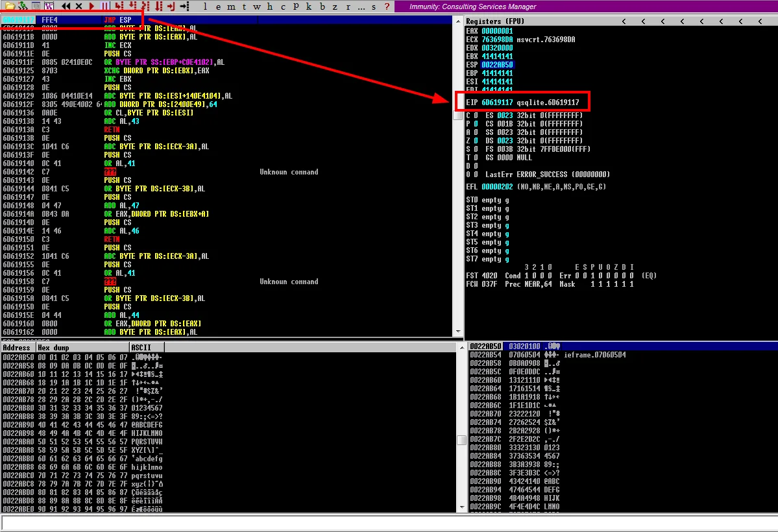Click the Hex dump column header
The height and width of the screenshot is (532, 778).
(82, 347)
